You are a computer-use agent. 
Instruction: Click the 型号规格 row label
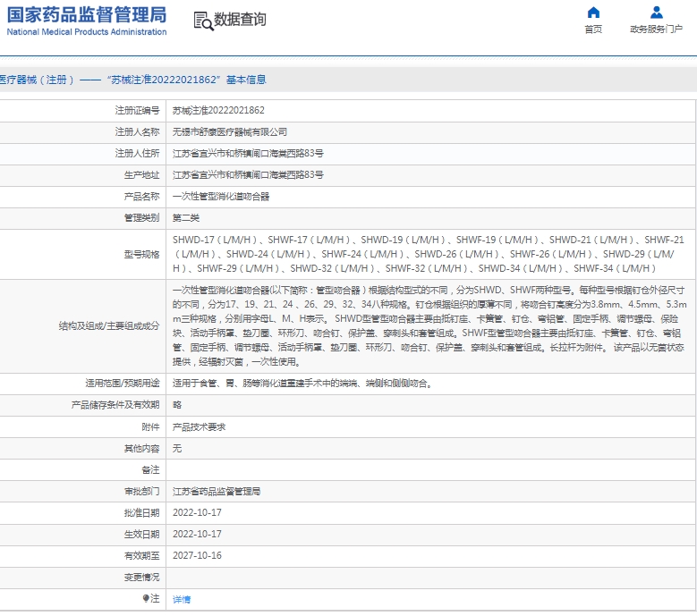[x=141, y=255]
